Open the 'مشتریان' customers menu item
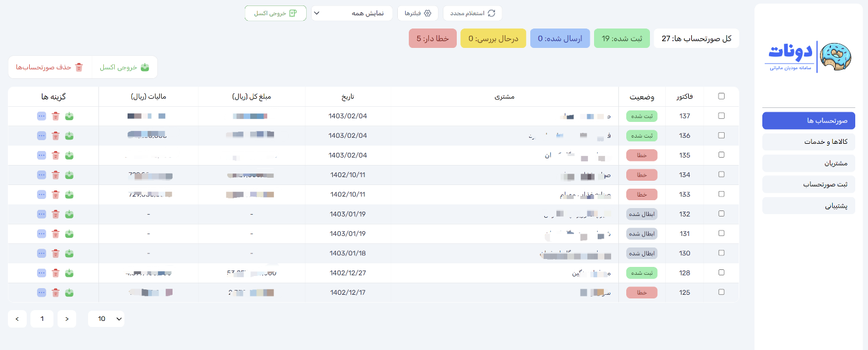Image resolution: width=868 pixels, height=350 pixels. tap(808, 163)
